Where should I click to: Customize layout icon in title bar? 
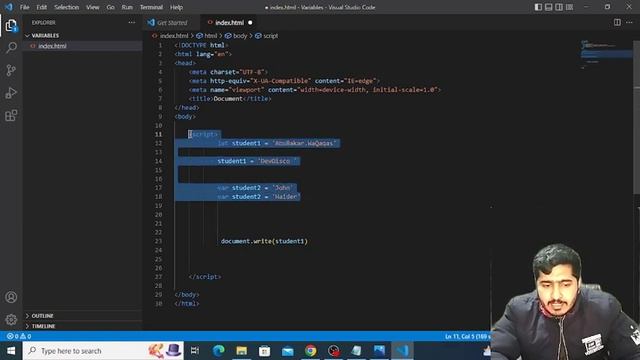[569, 7]
